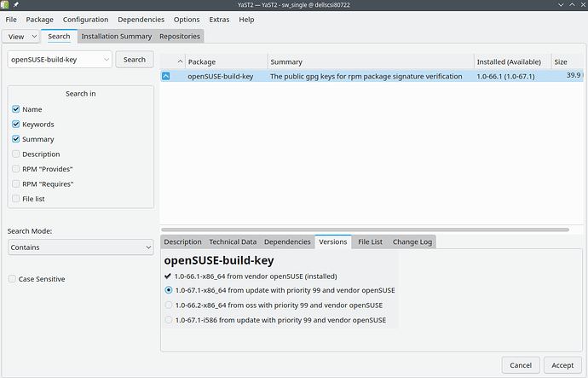Image resolution: width=588 pixels, height=378 pixels.
Task: Show the package Description tab
Action: [182, 241]
